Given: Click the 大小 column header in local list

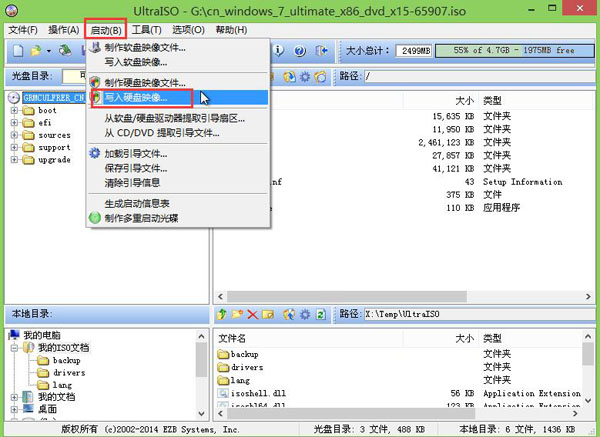Looking at the screenshot, I should click(x=464, y=339).
